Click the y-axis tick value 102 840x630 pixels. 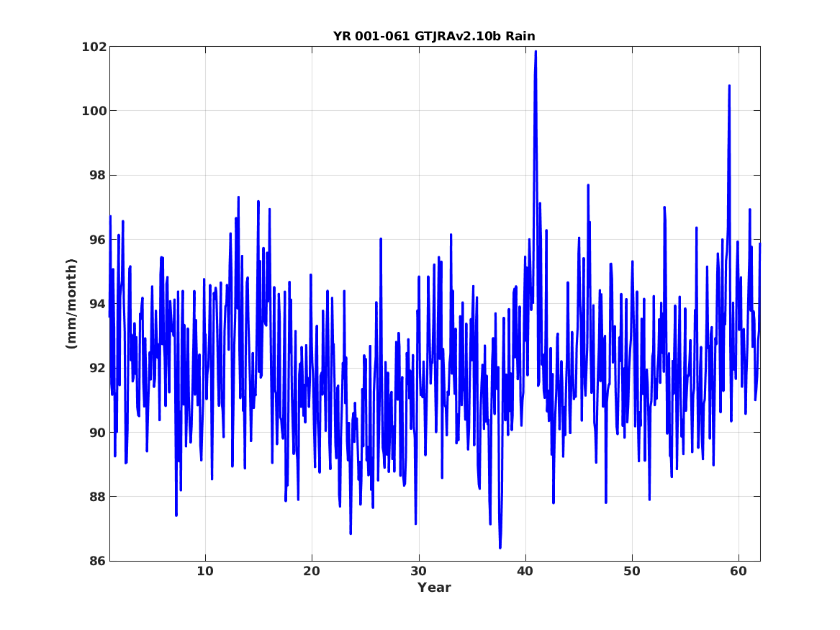94,47
